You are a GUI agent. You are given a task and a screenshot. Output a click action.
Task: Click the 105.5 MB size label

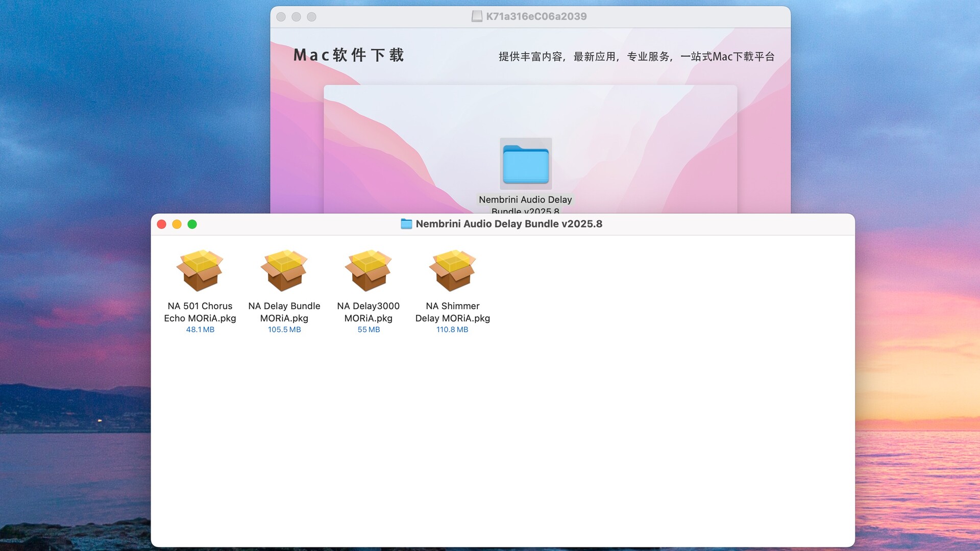point(284,330)
